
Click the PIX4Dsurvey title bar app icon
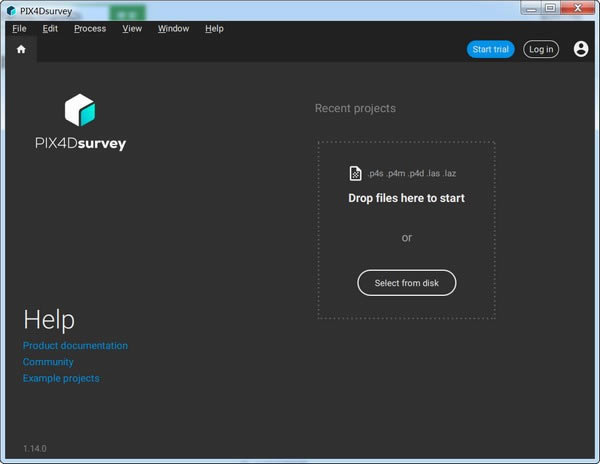point(10,10)
